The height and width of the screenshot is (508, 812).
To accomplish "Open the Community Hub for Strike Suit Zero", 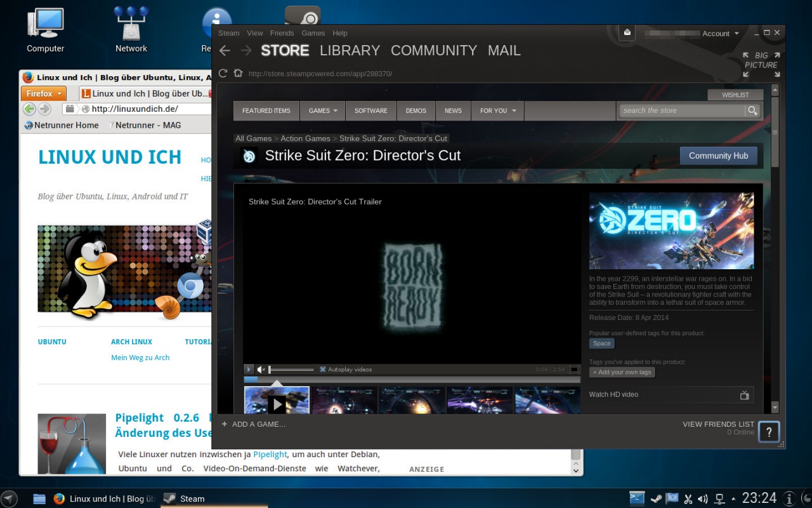I will coord(719,155).
